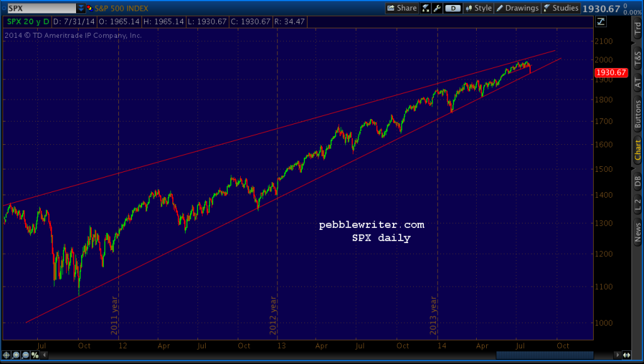Click the 0.00% change readout at top right
The height and width of the screenshot is (364, 644).
tap(632, 13)
